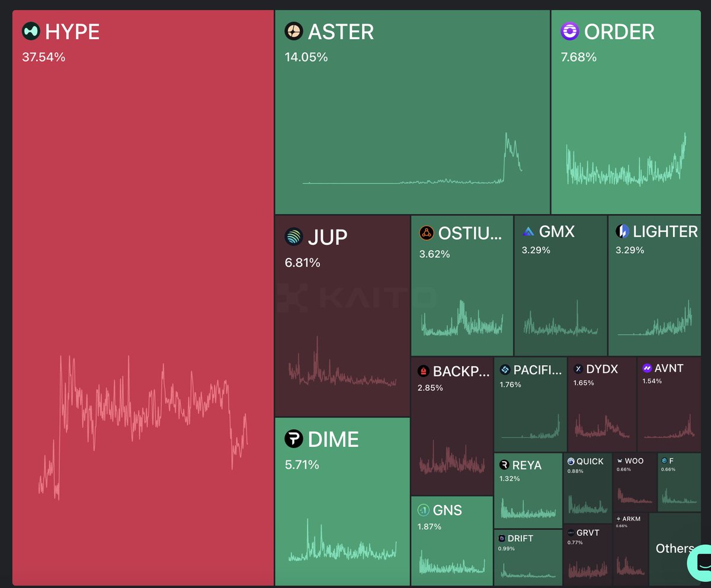The image size is (711, 588).
Task: Click the ASTER token logo icon
Action: tap(294, 31)
